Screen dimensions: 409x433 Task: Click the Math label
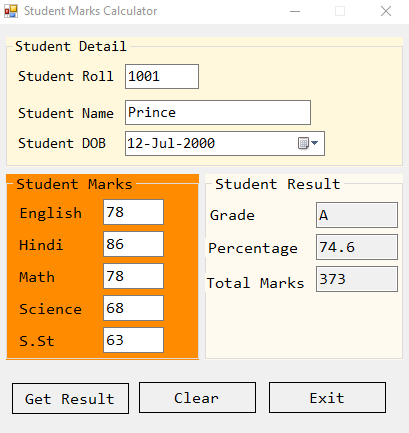pyautogui.click(x=37, y=277)
